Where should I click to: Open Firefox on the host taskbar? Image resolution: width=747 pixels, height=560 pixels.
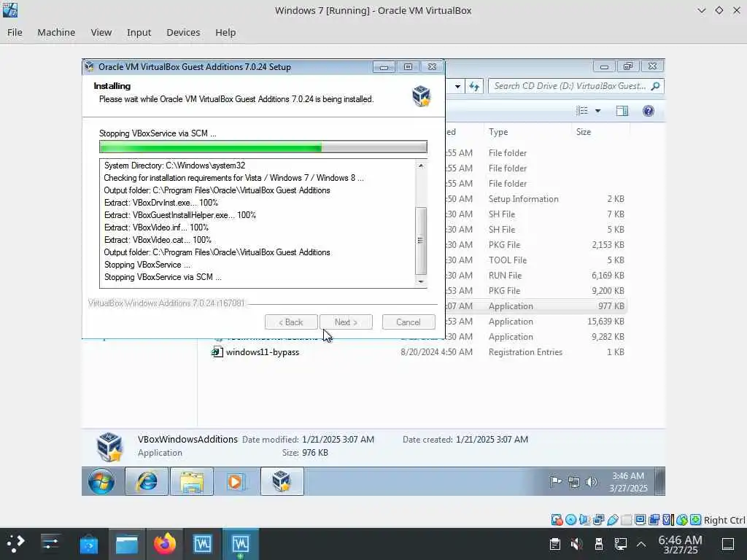point(164,544)
